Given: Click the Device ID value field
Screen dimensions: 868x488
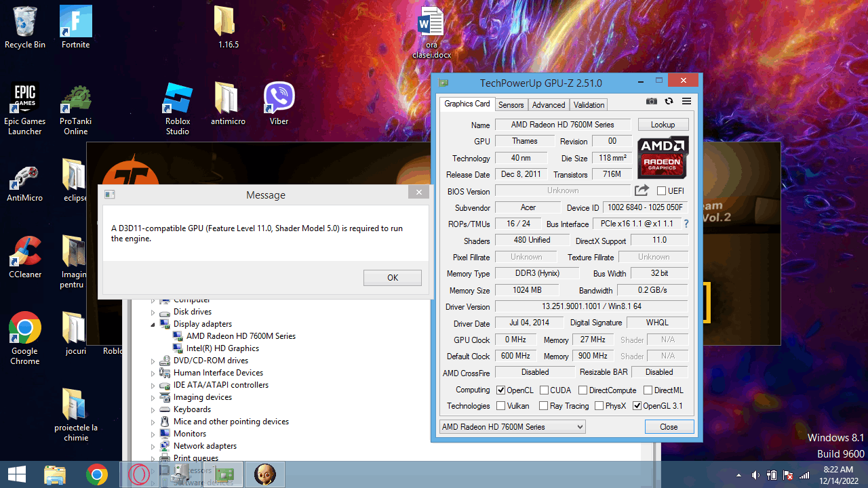Looking at the screenshot, I should (646, 207).
